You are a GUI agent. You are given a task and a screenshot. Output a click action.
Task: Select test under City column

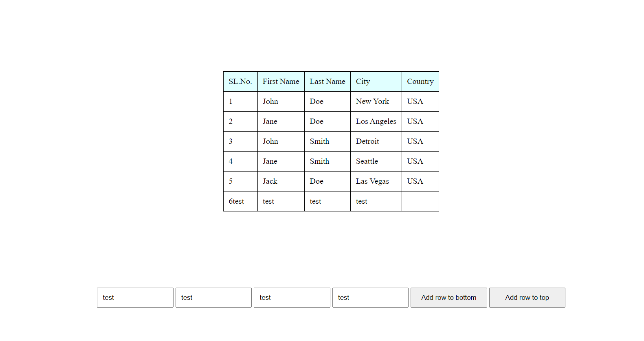(376, 201)
